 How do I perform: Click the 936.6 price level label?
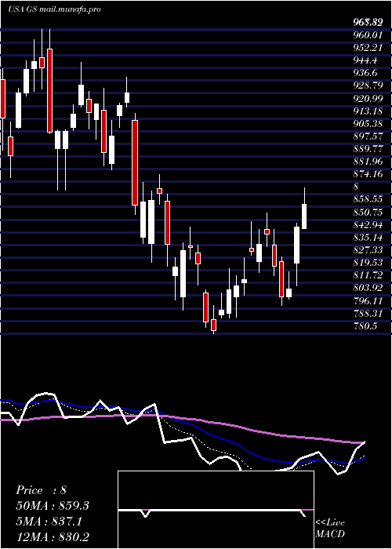(365, 72)
